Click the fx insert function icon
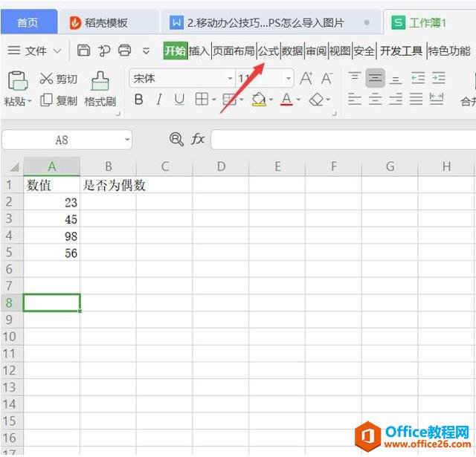The width and height of the screenshot is (476, 457). (x=198, y=140)
